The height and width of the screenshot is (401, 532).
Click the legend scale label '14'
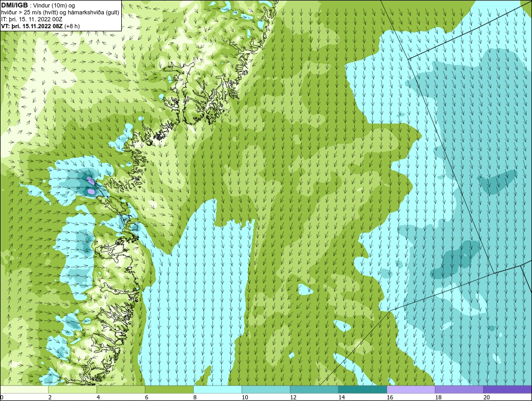tap(342, 397)
